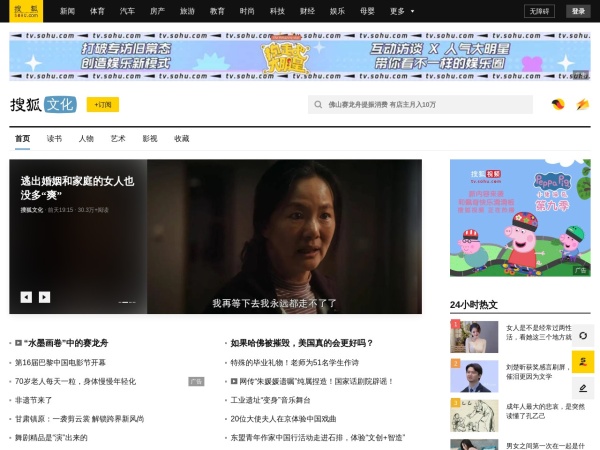Click the carousel next arrow button
The height and width of the screenshot is (450, 600).
tap(44, 297)
